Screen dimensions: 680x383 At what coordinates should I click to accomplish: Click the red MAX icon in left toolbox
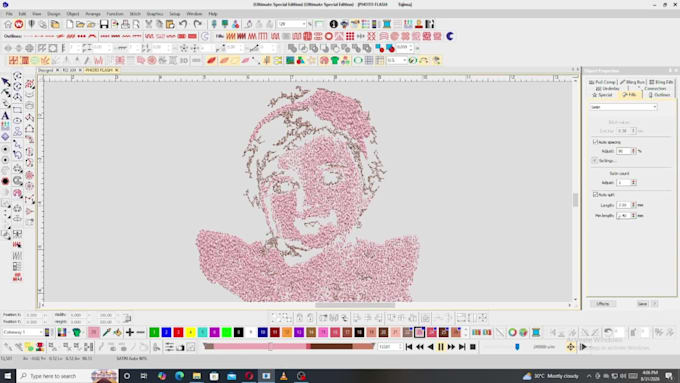pos(17,277)
